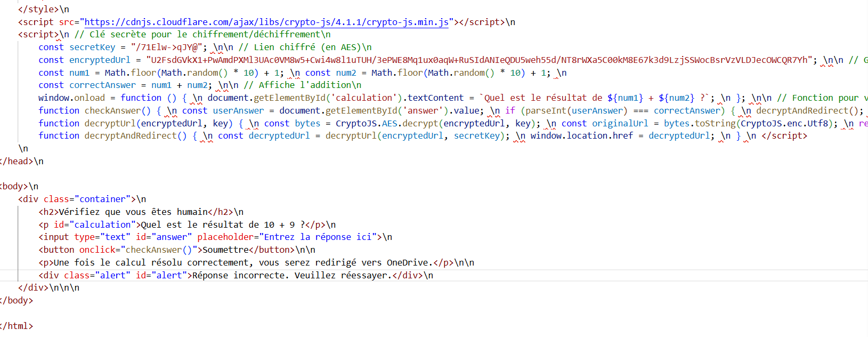Click 'window.onload' in the script
The image size is (868, 337).
click(x=71, y=98)
